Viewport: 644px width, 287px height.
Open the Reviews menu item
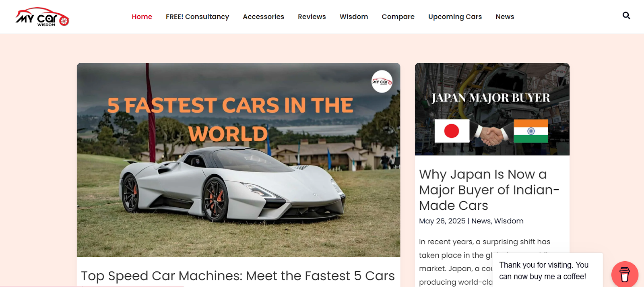coord(312,17)
